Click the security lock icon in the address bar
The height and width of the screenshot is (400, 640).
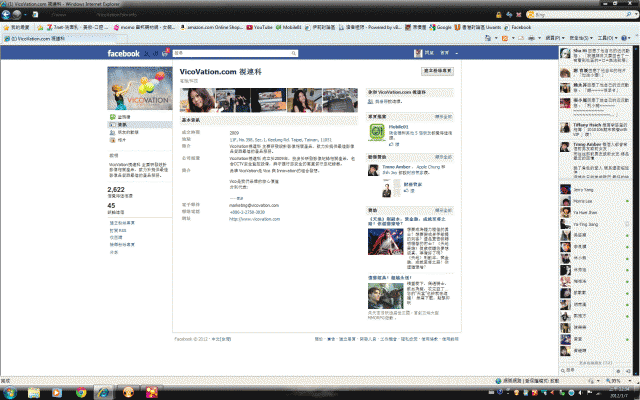(x=498, y=15)
